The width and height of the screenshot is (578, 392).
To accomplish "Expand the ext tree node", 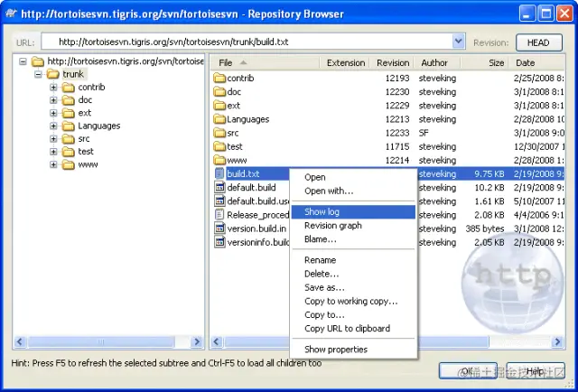I will [x=53, y=113].
